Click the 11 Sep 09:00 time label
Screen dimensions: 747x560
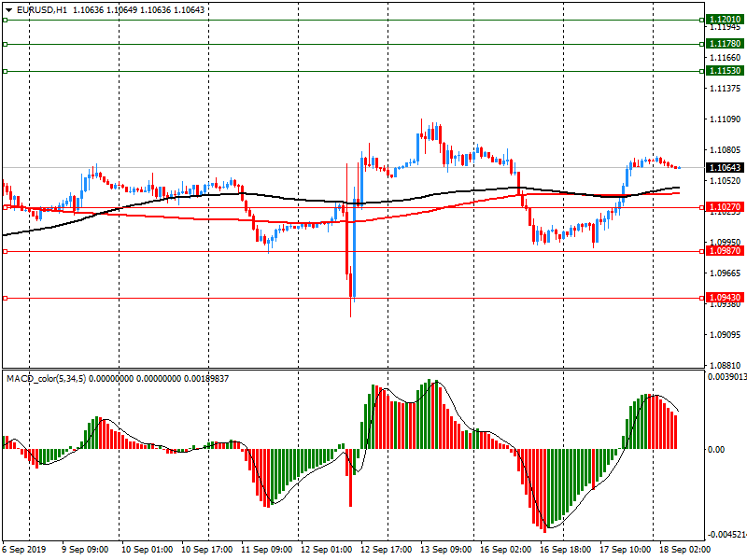(x=267, y=550)
